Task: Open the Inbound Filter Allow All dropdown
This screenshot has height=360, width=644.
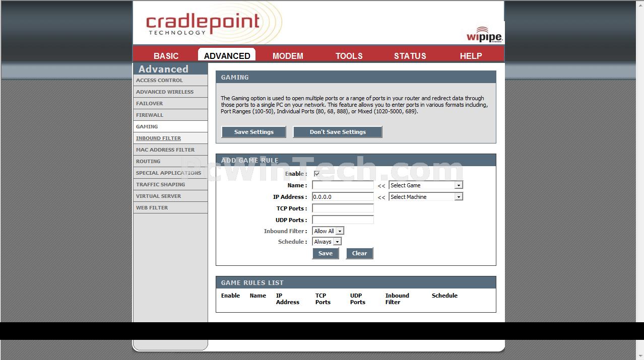Action: tap(328, 231)
